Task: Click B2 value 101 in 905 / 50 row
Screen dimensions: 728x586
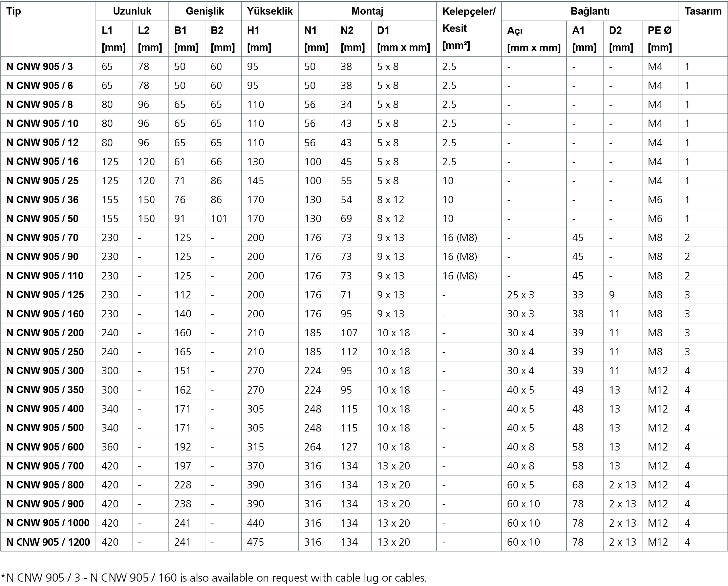Action: (x=219, y=218)
